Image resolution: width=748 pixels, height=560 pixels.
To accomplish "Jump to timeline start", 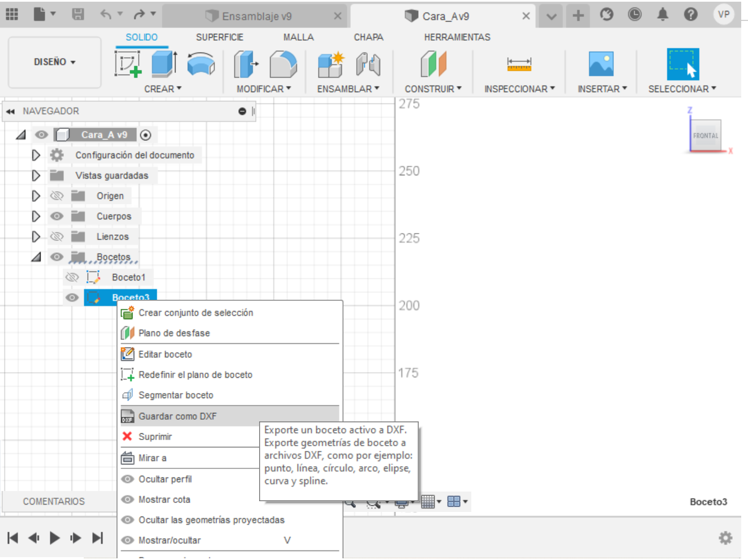I will coord(13,537).
